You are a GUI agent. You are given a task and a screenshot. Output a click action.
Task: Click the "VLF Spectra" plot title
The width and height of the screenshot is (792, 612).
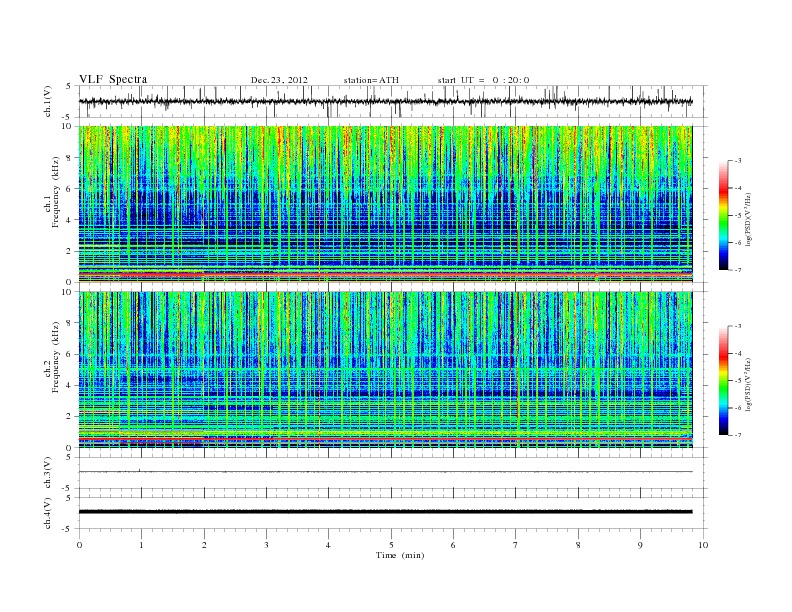pyautogui.click(x=113, y=79)
